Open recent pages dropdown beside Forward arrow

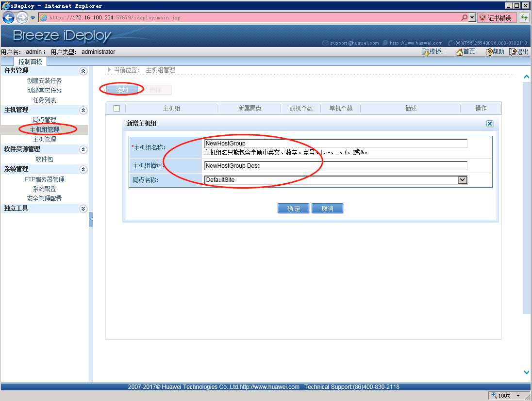[x=33, y=17]
